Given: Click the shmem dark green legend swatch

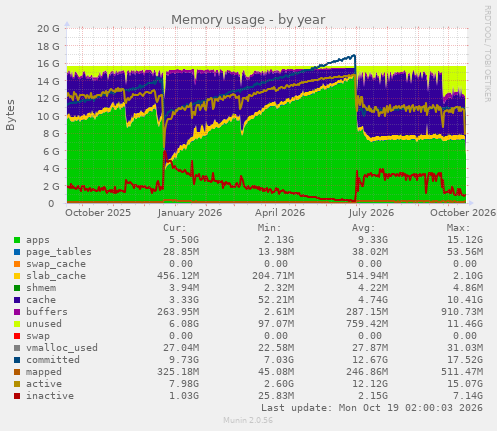Looking at the screenshot, I should tap(17, 288).
